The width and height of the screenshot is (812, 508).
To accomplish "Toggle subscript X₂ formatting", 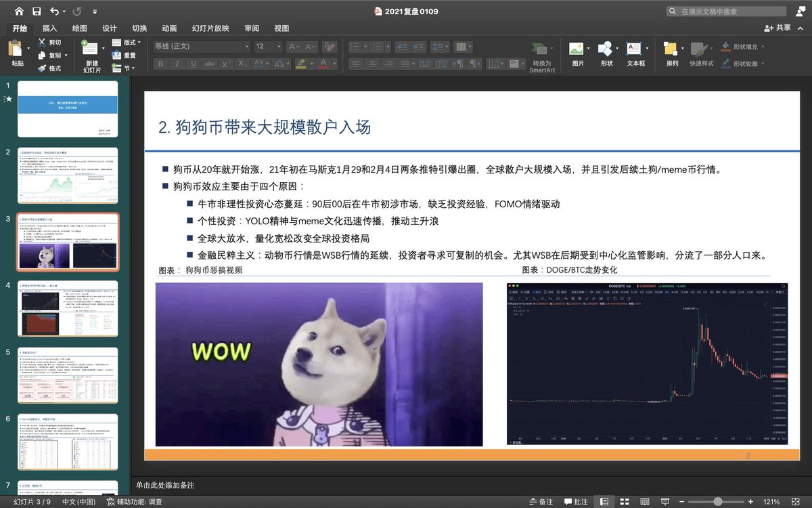I will pyautogui.click(x=243, y=64).
